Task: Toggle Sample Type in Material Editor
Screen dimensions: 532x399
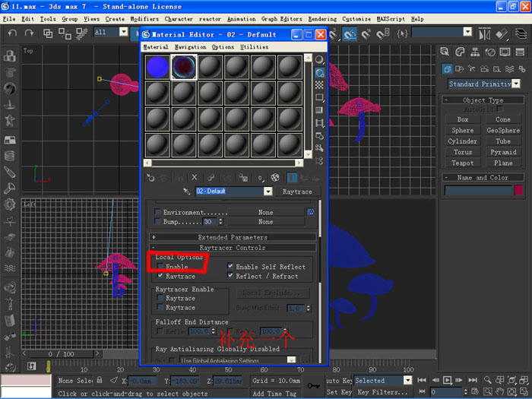Action: [x=319, y=60]
